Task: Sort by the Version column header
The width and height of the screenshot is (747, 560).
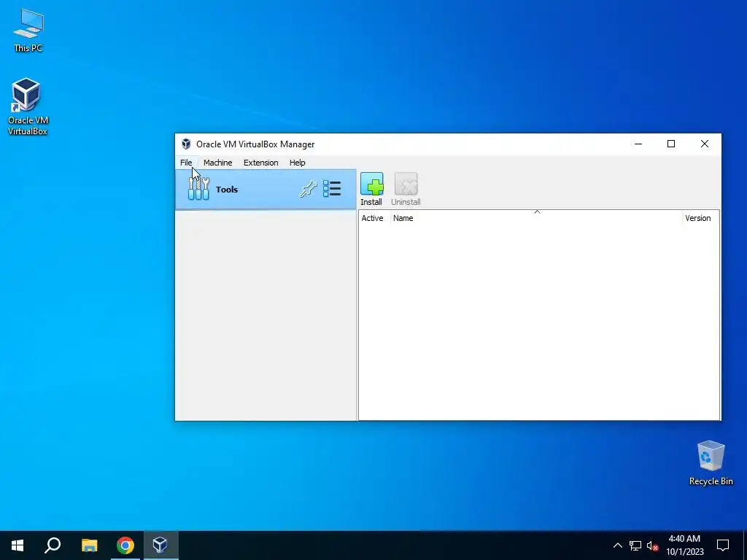Action: 700,218
